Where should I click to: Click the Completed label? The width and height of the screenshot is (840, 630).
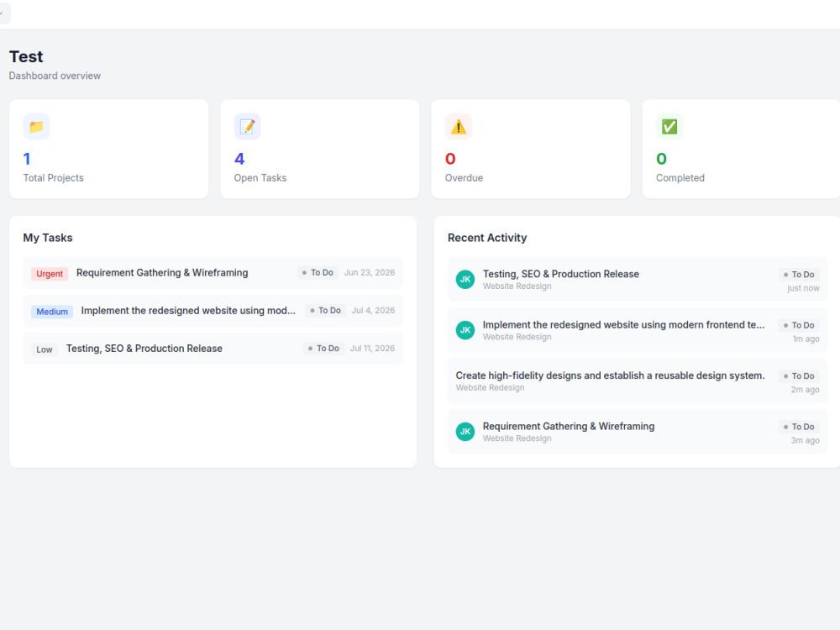point(680,178)
